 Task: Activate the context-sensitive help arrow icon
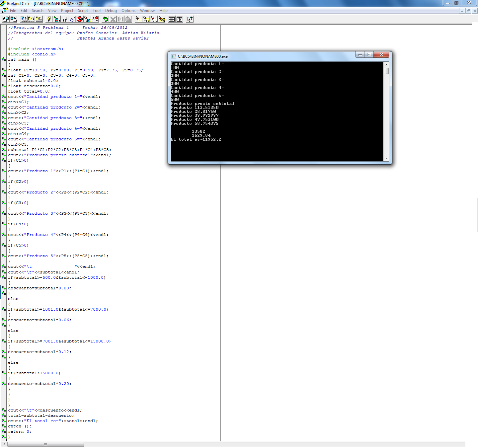pos(189,19)
